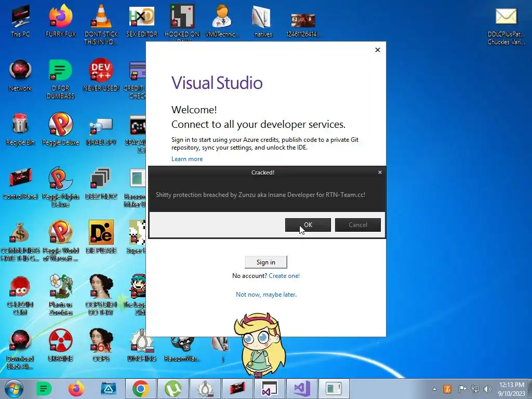Open the noose app in taskbar

pos(205,389)
